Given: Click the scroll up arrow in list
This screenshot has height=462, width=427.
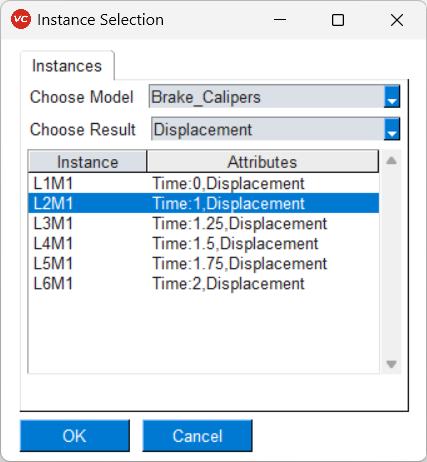Looking at the screenshot, I should pyautogui.click(x=391, y=161).
